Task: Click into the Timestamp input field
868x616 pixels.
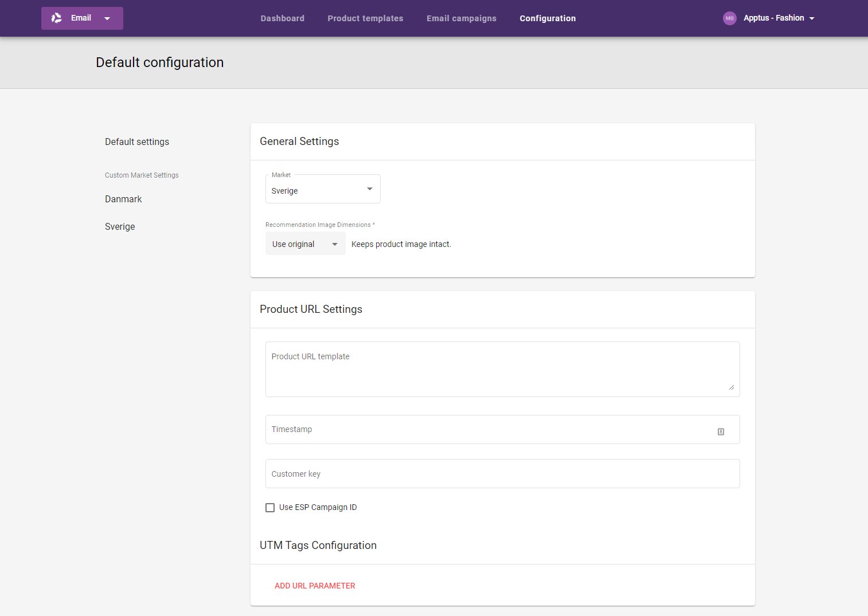Action: pos(502,429)
